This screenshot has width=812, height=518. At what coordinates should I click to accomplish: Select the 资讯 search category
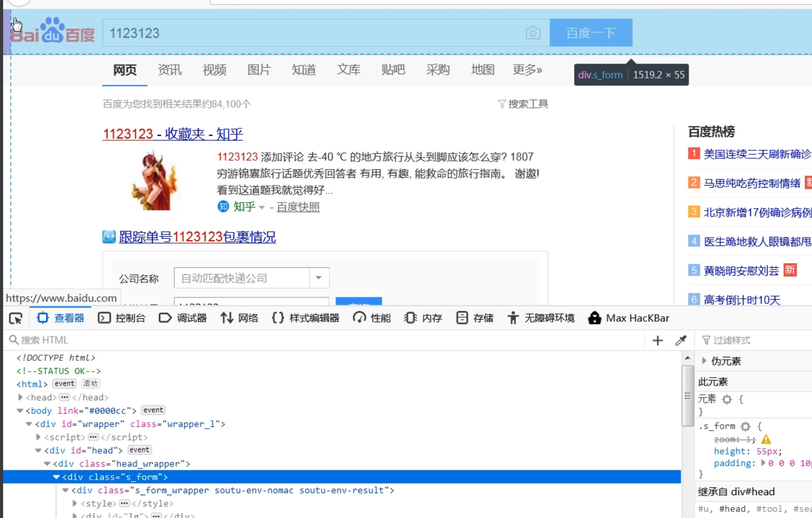[170, 70]
